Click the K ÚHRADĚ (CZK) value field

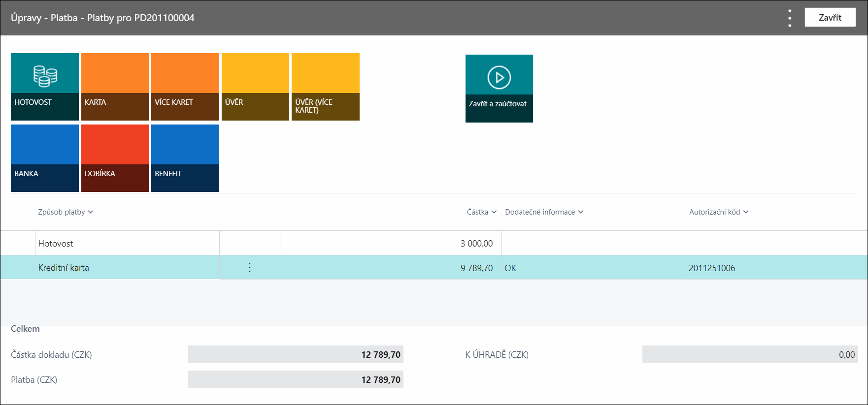coord(750,354)
